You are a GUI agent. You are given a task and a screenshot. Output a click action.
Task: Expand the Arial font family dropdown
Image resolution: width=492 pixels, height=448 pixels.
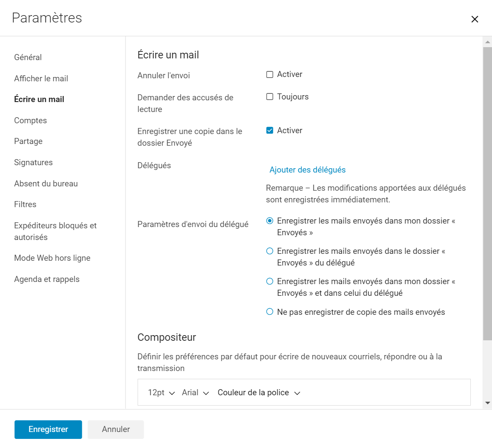pos(195,393)
